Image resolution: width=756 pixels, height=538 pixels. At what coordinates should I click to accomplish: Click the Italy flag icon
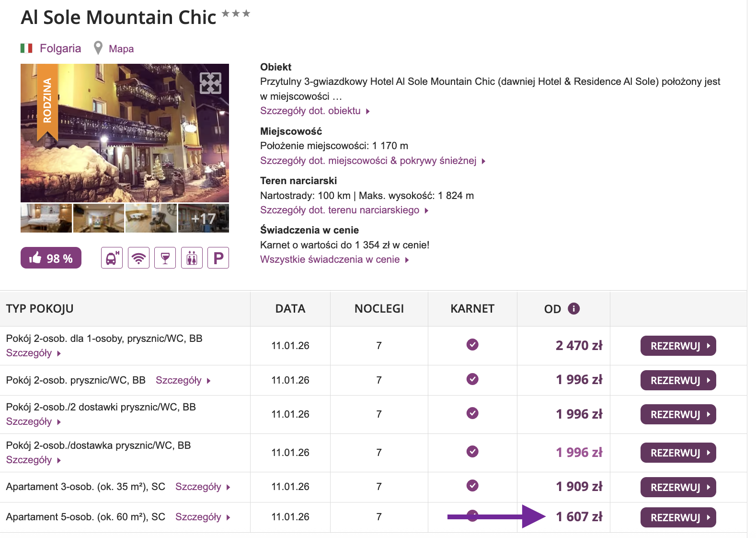click(x=26, y=48)
